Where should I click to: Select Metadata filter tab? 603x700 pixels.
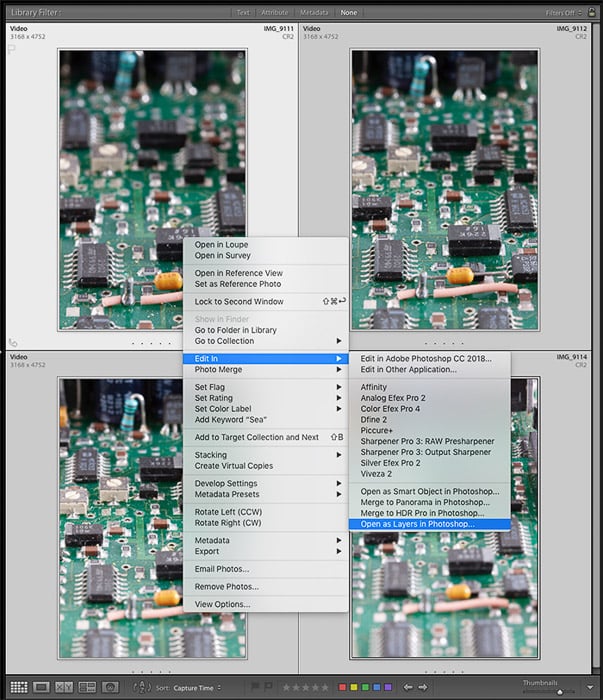click(x=314, y=12)
